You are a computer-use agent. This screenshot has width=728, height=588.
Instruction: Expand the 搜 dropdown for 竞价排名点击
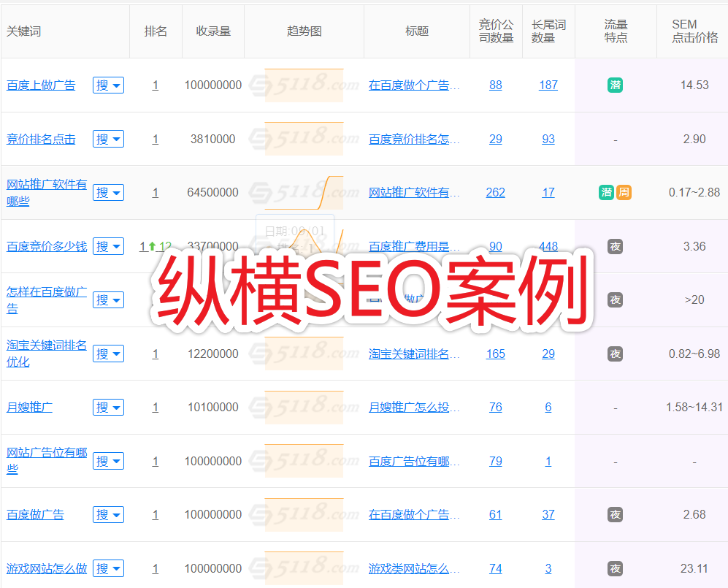[x=108, y=139]
